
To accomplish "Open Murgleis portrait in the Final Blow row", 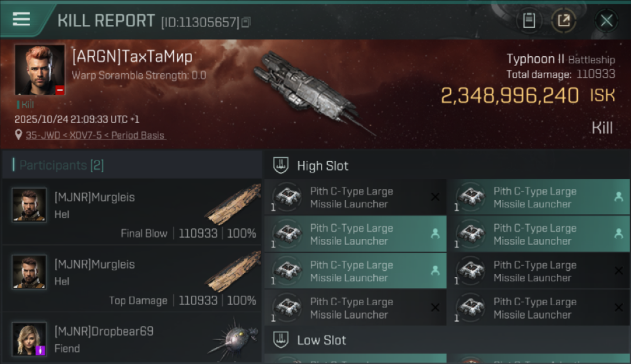I will 29,205.
